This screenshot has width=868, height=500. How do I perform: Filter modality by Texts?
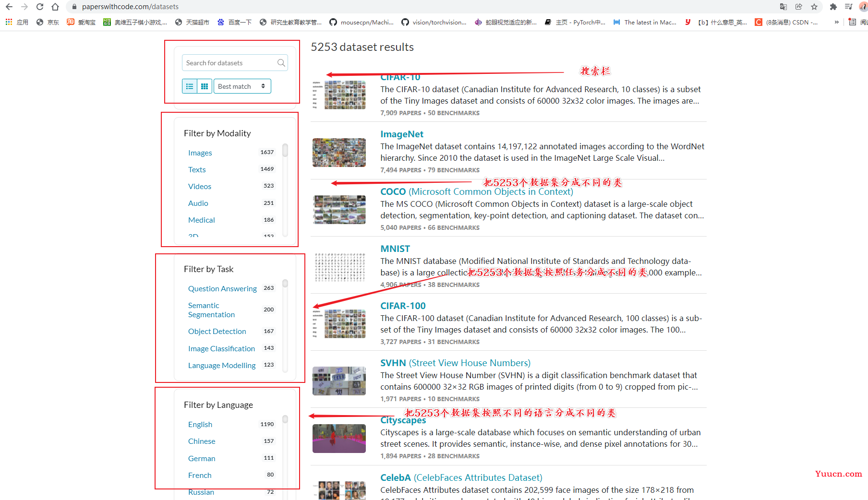pos(197,169)
